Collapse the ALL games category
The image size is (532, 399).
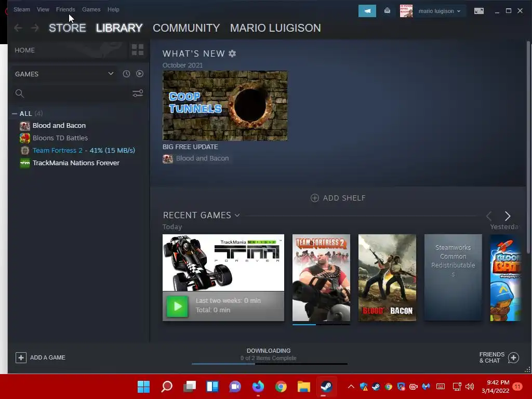pos(14,114)
